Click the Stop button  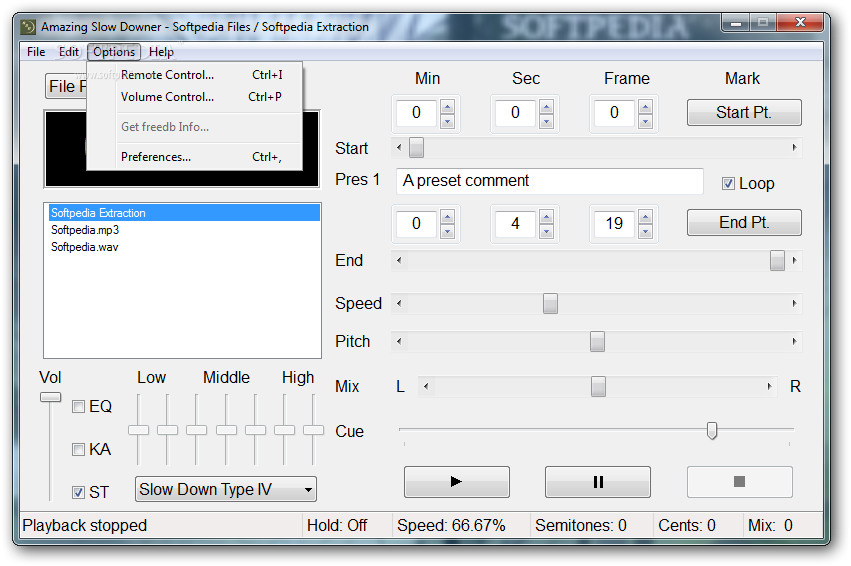739,481
